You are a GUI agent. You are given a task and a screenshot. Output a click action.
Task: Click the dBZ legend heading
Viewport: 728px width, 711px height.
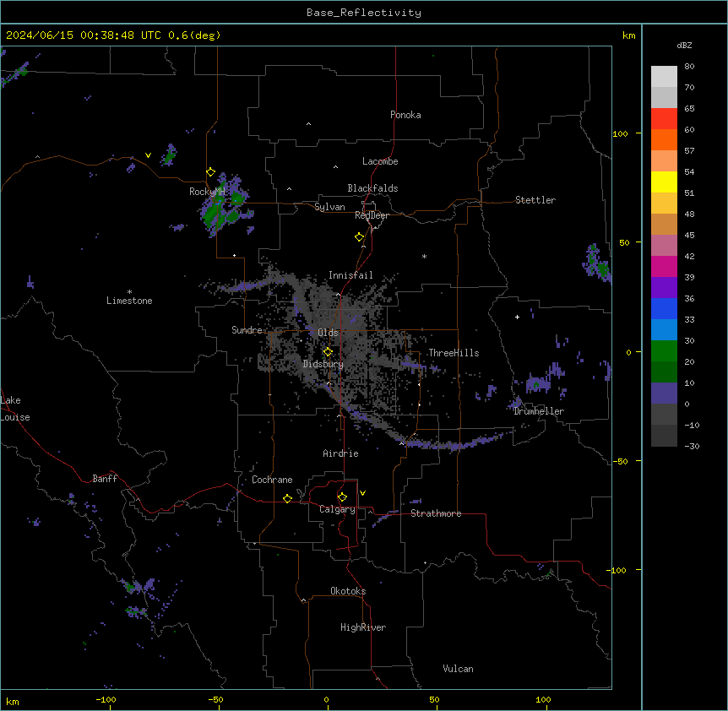684,45
